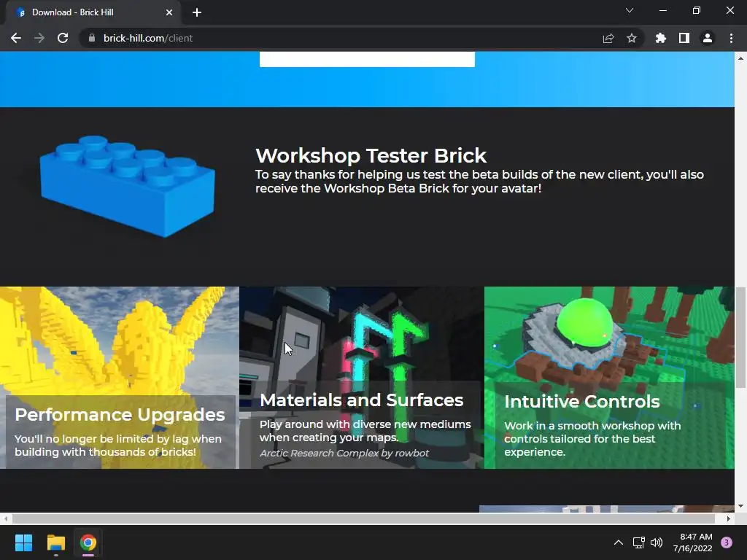The width and height of the screenshot is (747, 560).
Task: Open network status tray icon
Action: (x=639, y=542)
